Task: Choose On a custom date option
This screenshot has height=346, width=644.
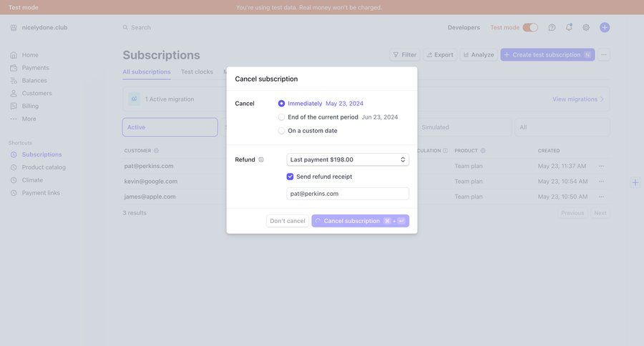Action: tap(282, 131)
